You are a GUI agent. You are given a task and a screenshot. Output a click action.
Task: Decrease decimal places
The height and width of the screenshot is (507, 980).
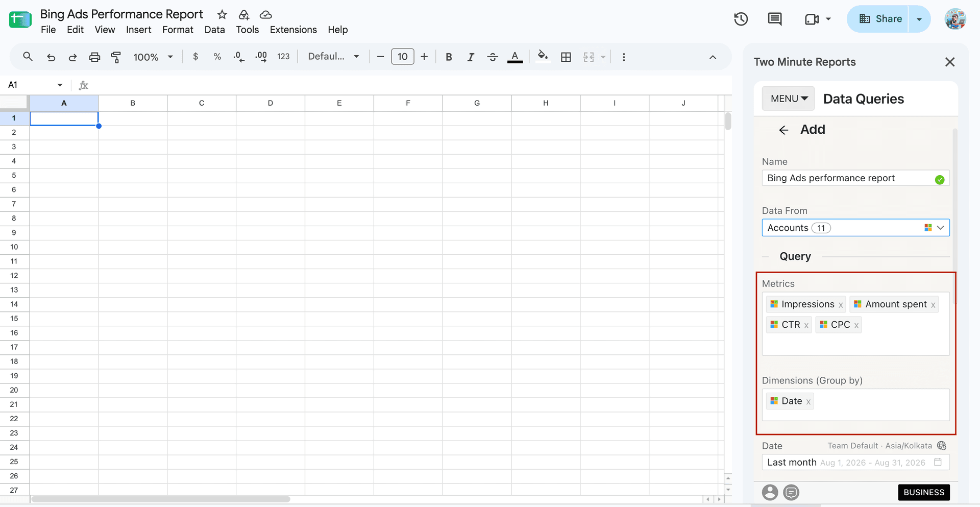click(x=239, y=57)
